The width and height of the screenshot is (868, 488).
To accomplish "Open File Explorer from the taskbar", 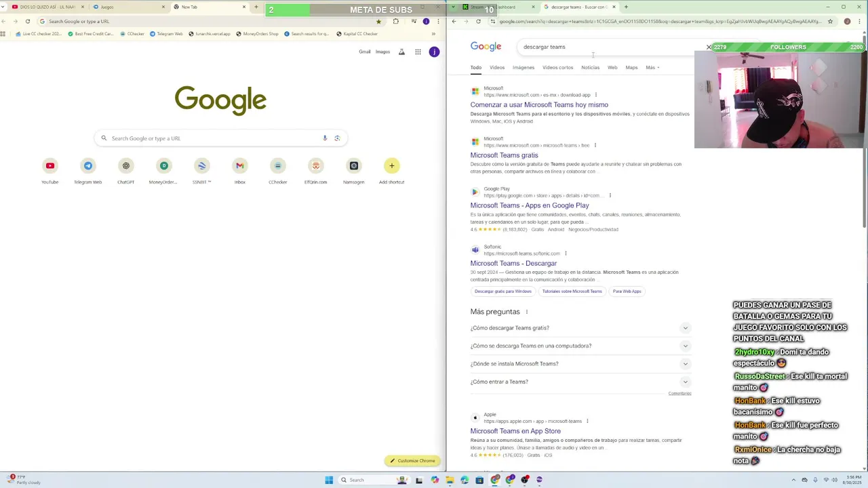I will [x=450, y=480].
